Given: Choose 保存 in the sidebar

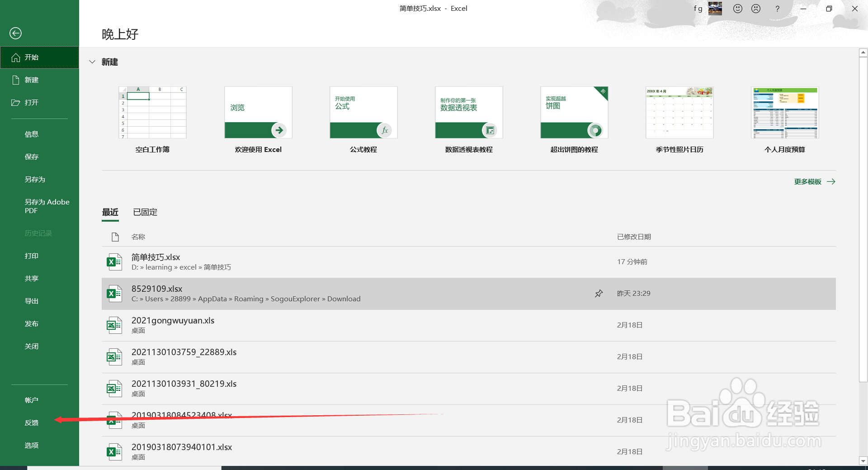Looking at the screenshot, I should click(x=40, y=157).
